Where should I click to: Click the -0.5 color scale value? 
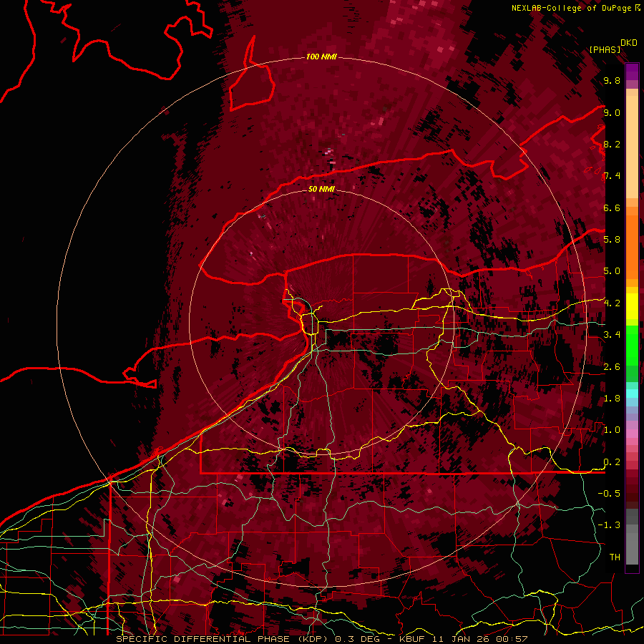609,494
